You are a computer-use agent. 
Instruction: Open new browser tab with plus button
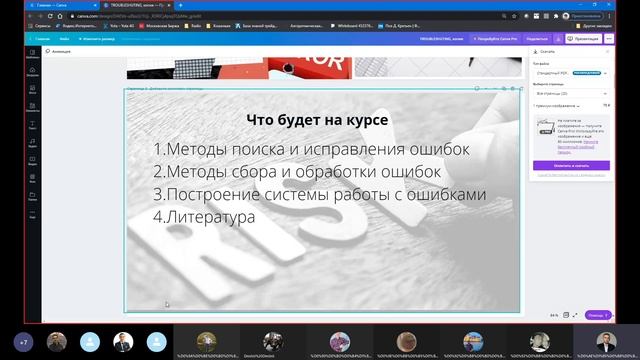(x=180, y=5)
